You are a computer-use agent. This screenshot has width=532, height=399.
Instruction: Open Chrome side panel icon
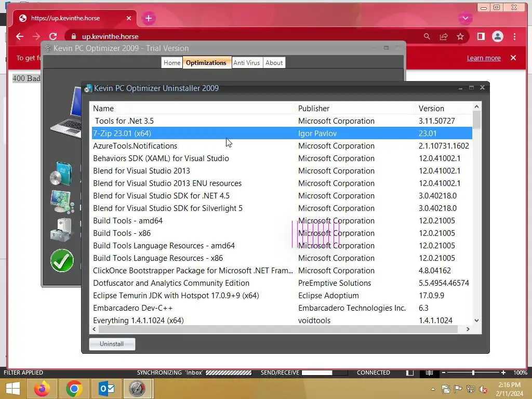[x=481, y=36]
